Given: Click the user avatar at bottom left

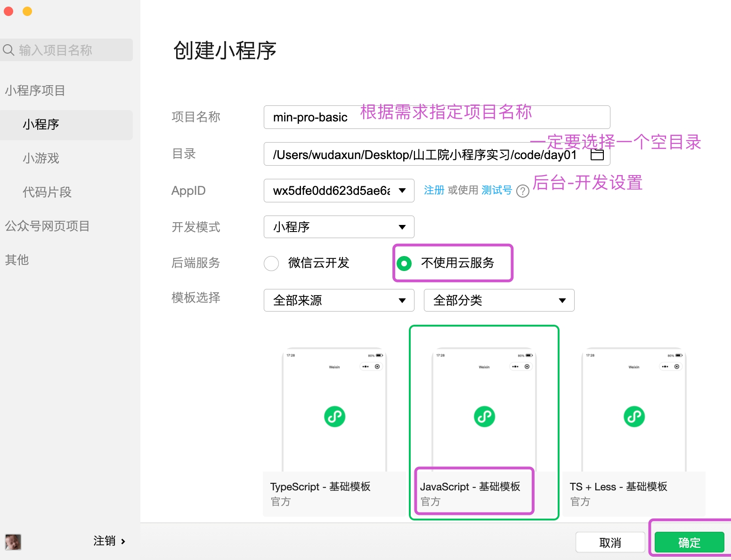Looking at the screenshot, I should click(x=13, y=542).
